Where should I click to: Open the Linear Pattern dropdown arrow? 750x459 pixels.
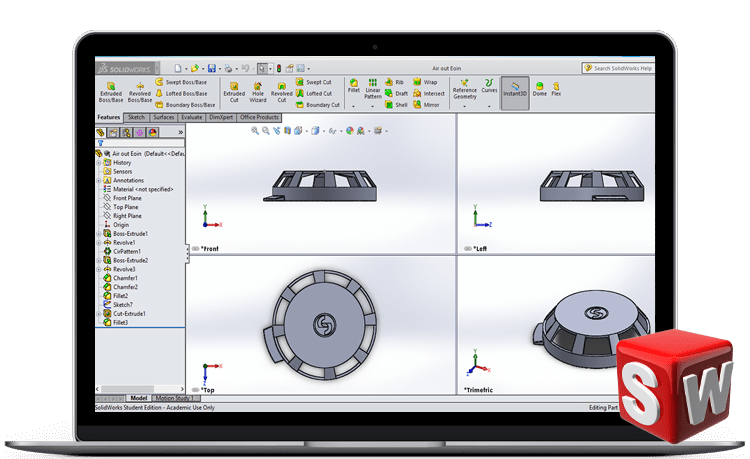(373, 106)
